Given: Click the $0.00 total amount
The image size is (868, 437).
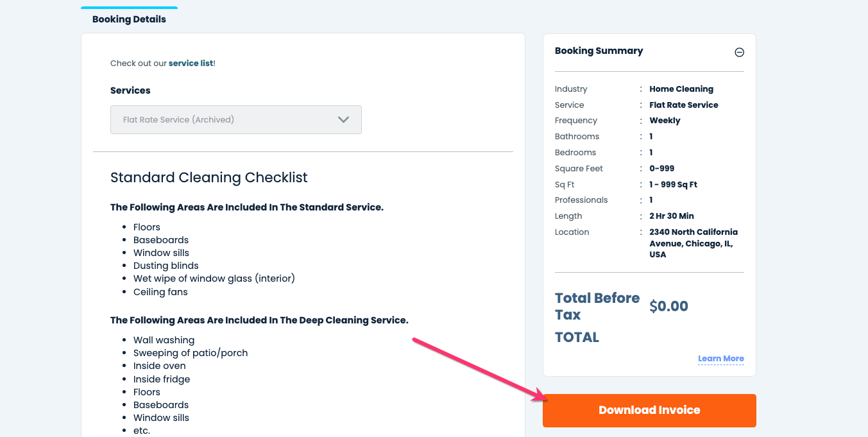Looking at the screenshot, I should [668, 306].
